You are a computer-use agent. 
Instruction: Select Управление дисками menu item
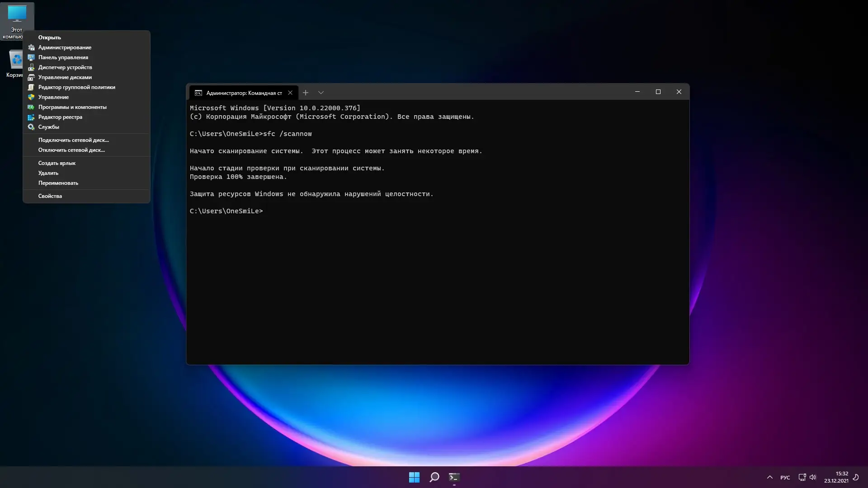tap(65, 77)
